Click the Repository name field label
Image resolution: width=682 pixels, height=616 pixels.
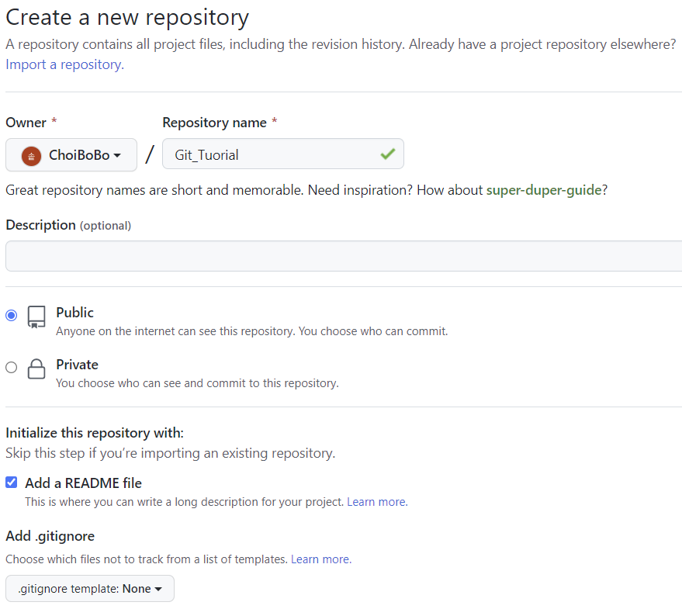pyautogui.click(x=214, y=123)
